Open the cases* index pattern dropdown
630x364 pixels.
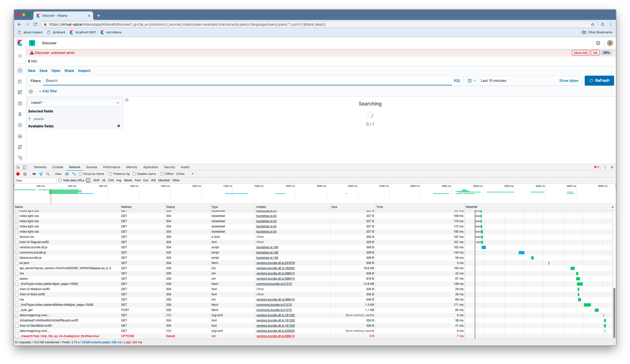click(75, 103)
